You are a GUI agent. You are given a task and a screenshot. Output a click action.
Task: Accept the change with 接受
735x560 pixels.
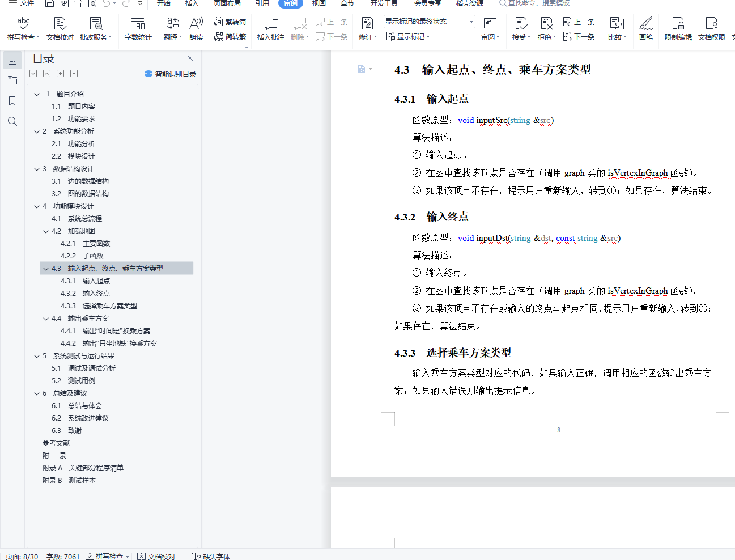click(521, 29)
